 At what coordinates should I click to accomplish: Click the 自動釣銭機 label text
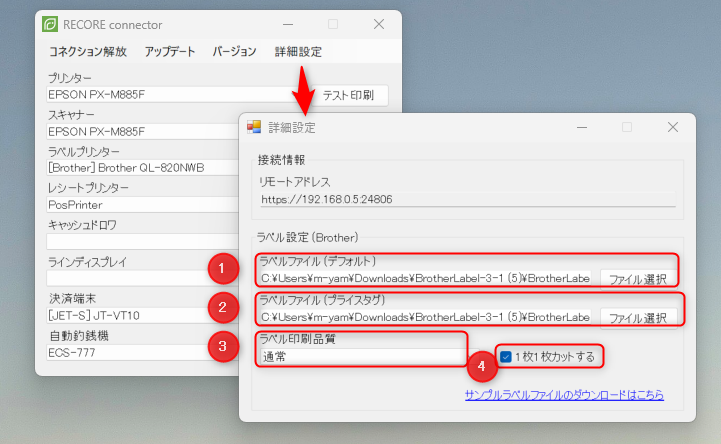pyautogui.click(x=79, y=336)
